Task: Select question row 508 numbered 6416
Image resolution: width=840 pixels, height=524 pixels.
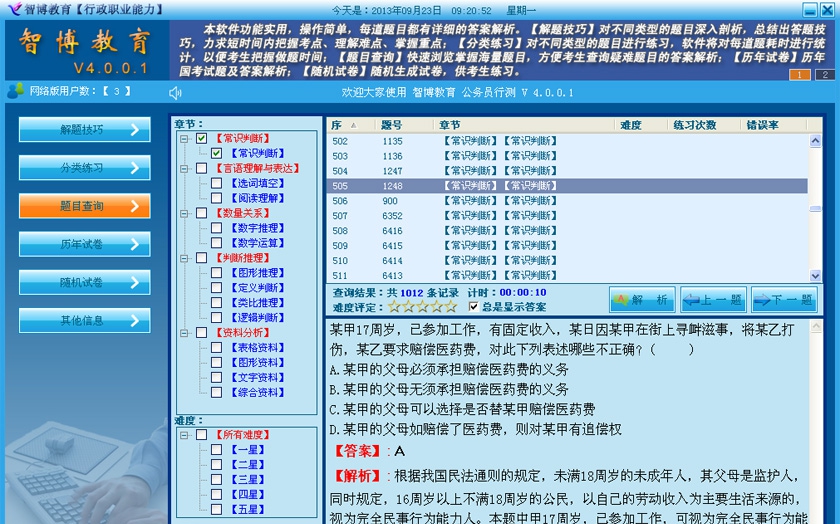Action: [567, 231]
